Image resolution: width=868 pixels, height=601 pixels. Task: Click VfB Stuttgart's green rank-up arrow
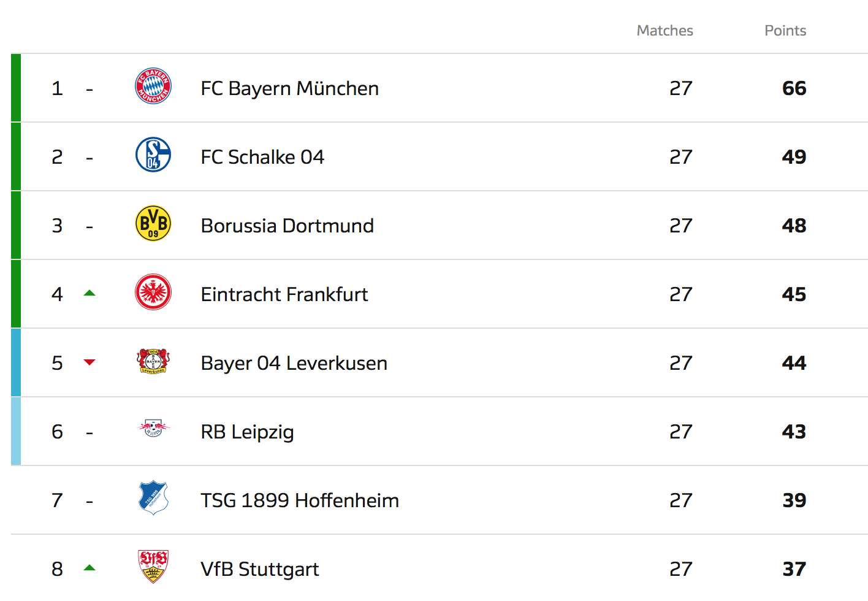[89, 568]
